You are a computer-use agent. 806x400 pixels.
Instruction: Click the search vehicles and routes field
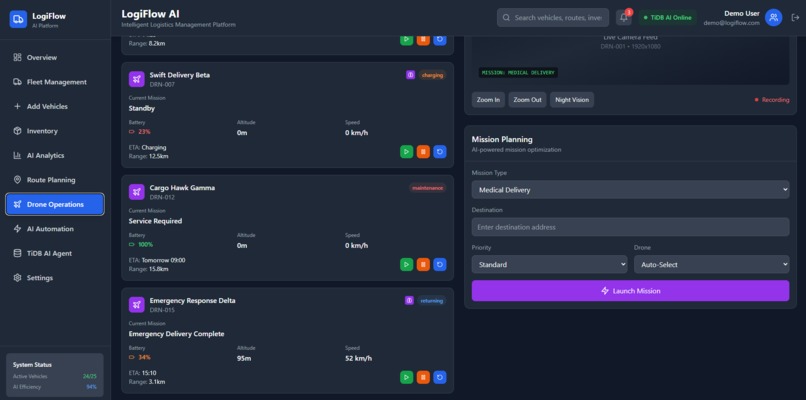(553, 17)
